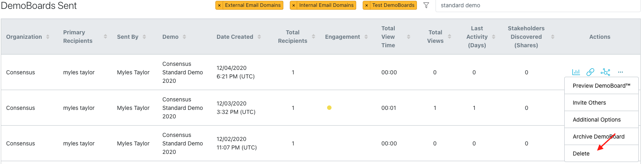Open the three-dot more actions menu
The width and height of the screenshot is (644, 164).
coord(621,72)
